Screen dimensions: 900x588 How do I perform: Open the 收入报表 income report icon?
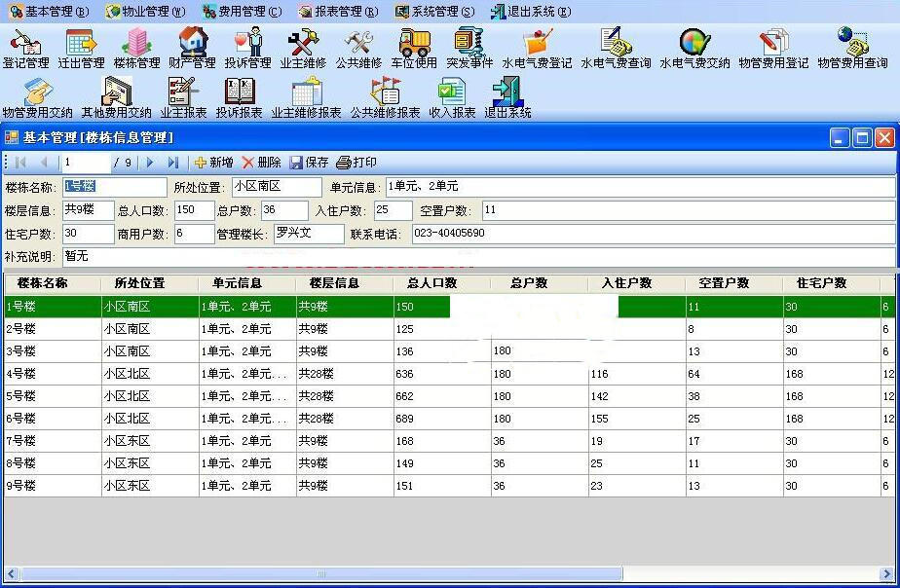(452, 96)
